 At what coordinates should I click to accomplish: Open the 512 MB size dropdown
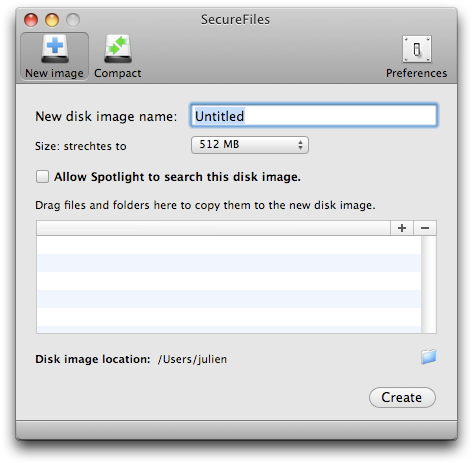coord(250,145)
